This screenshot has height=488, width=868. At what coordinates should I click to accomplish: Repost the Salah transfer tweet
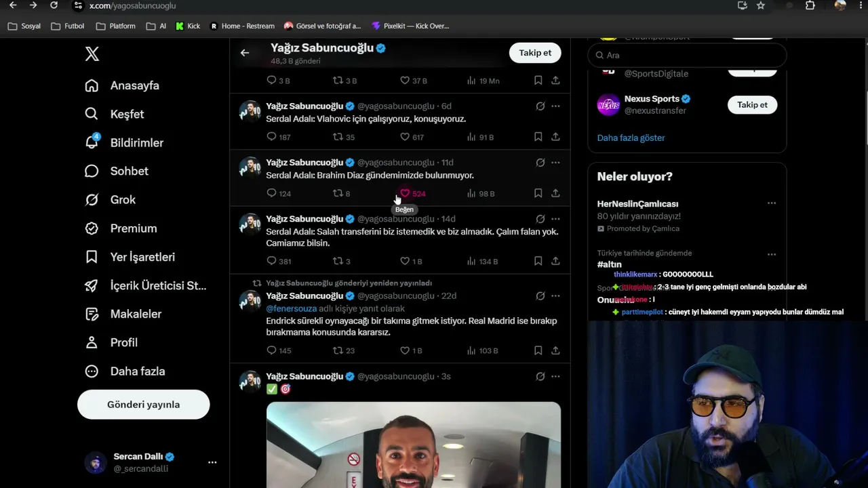click(341, 261)
